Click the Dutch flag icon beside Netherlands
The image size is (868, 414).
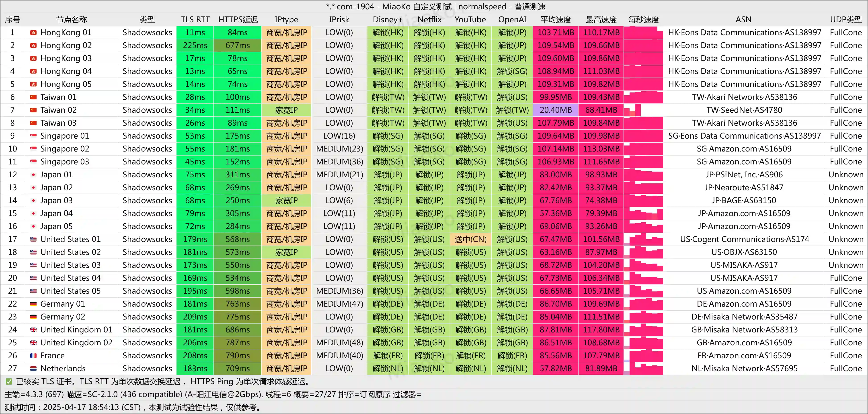33,368
